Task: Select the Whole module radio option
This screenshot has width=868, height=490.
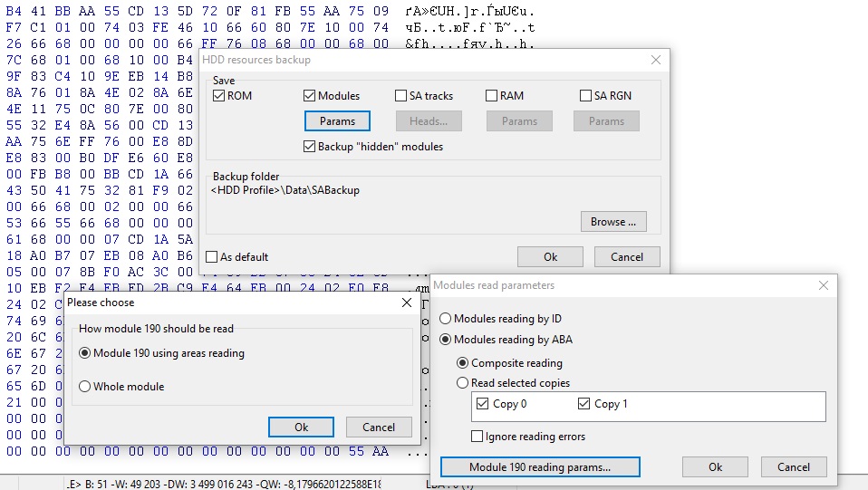Action: pos(85,387)
